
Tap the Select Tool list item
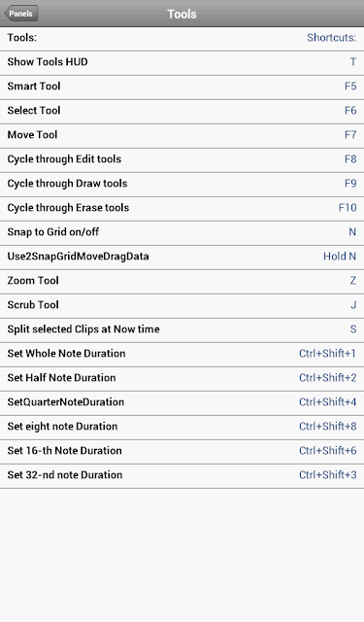coord(182,112)
